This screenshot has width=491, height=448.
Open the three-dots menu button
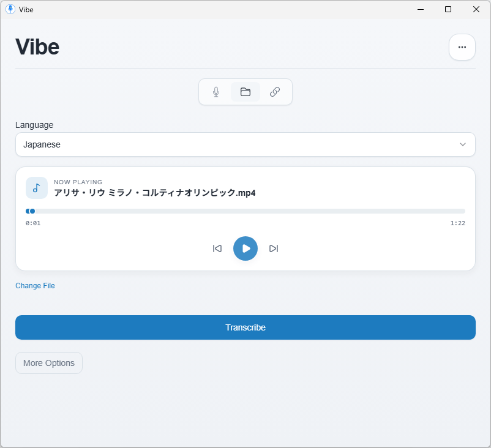point(462,47)
